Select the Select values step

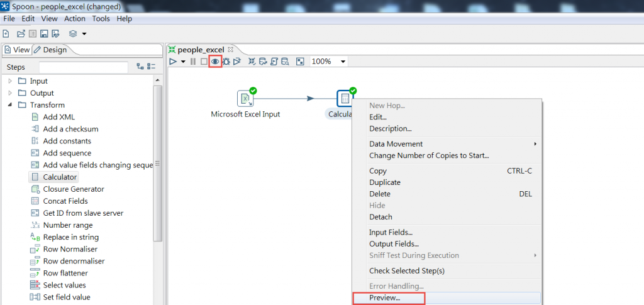(64, 285)
